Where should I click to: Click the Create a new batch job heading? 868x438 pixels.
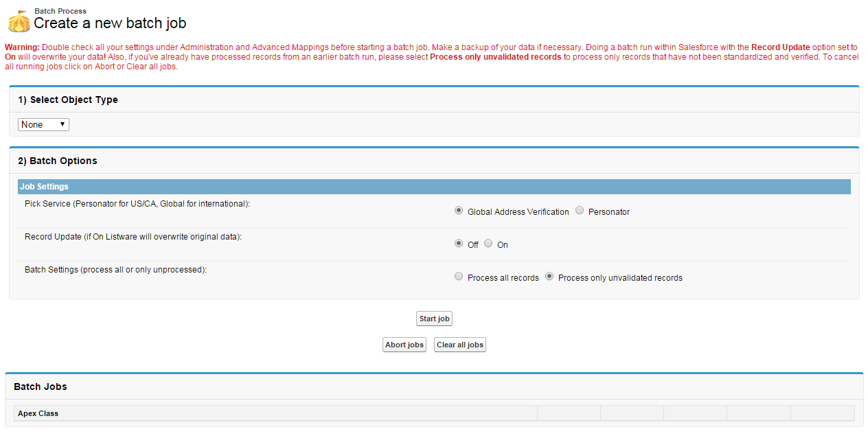point(110,23)
